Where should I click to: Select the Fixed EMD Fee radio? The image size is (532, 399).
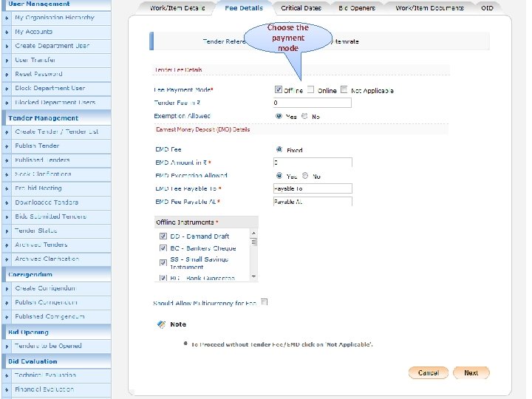[x=279, y=149]
